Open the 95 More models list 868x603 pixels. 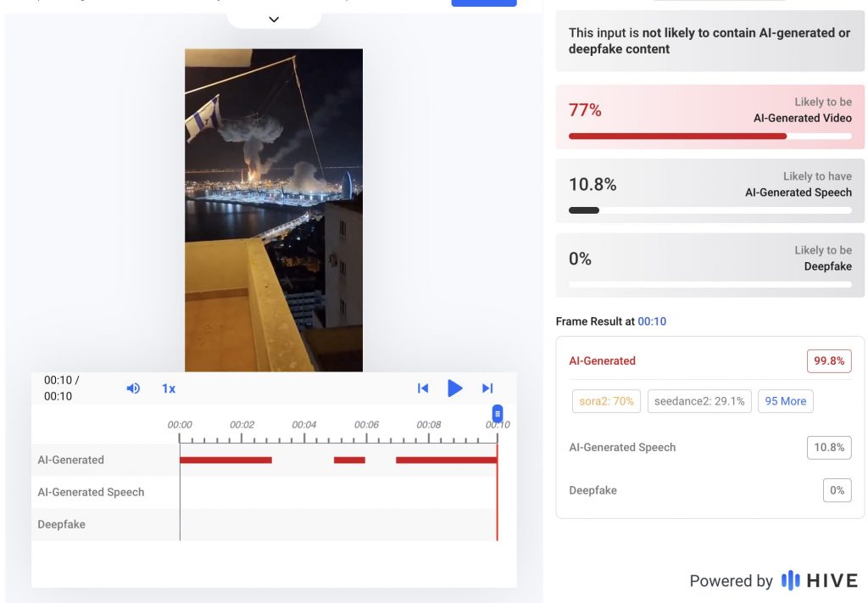click(x=786, y=401)
